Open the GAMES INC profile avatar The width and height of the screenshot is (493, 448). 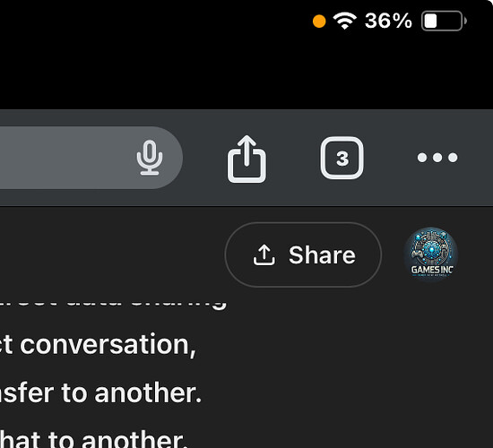point(431,254)
